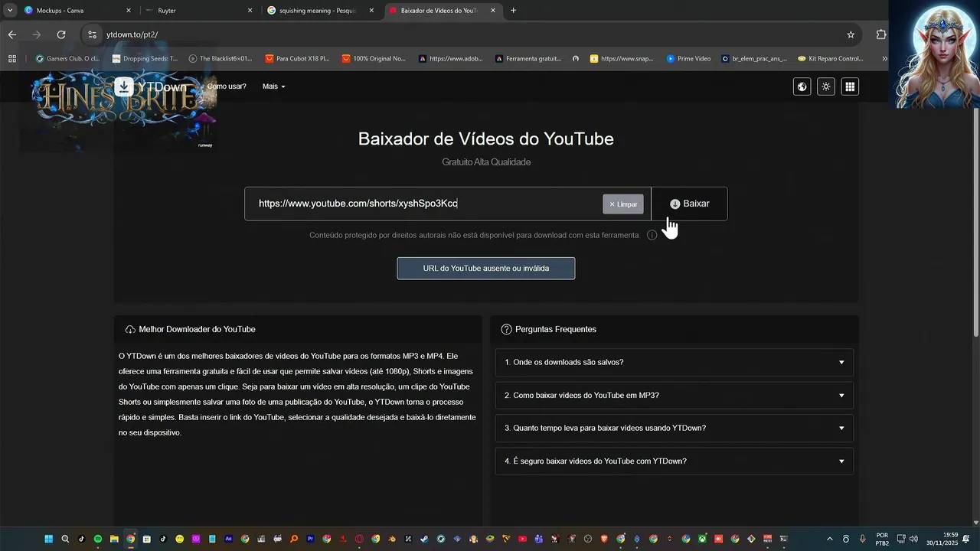The height and width of the screenshot is (551, 980).
Task: Open the terminal icon on the taskbar
Action: click(784, 539)
